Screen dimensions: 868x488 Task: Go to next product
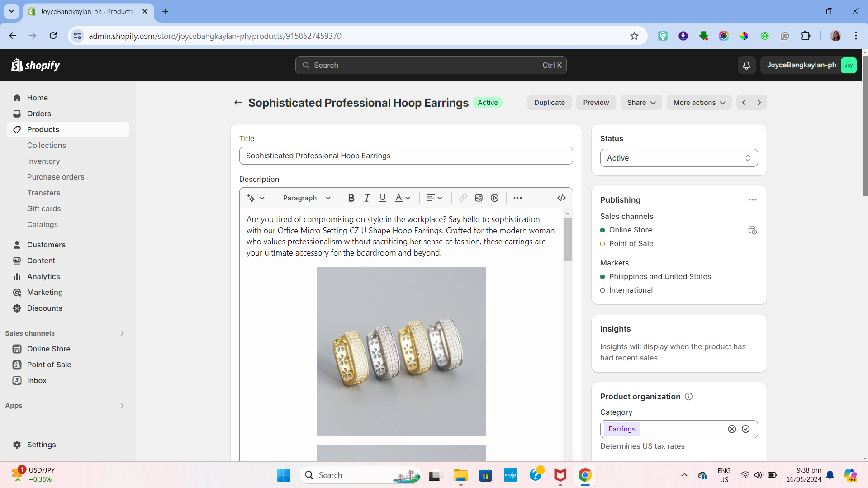pyautogui.click(x=759, y=103)
